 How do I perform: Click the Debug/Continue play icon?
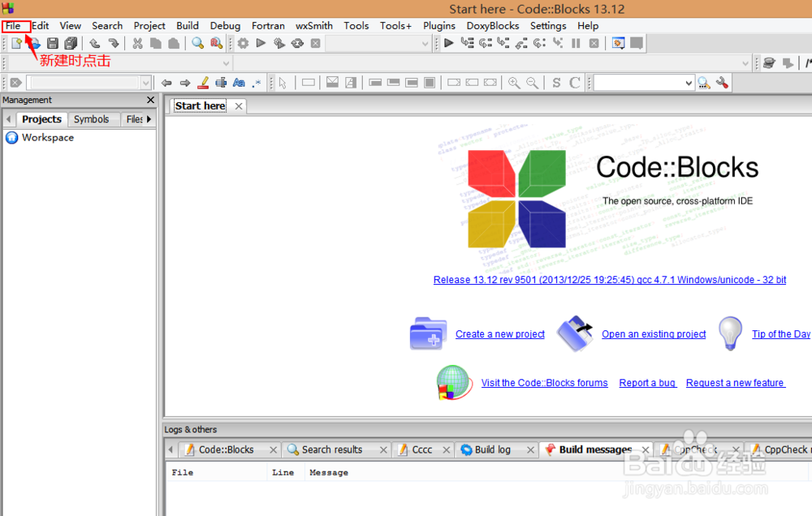449,44
